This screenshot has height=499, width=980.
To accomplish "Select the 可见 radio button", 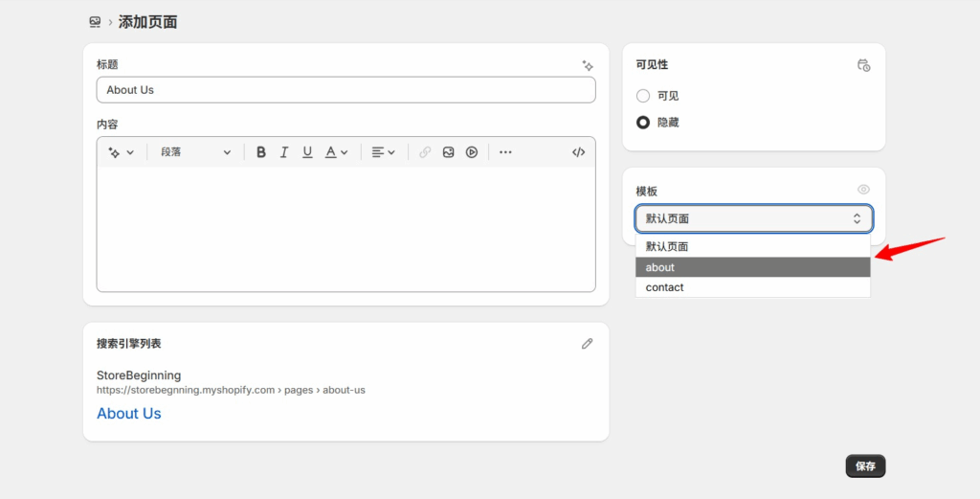I will click(643, 96).
